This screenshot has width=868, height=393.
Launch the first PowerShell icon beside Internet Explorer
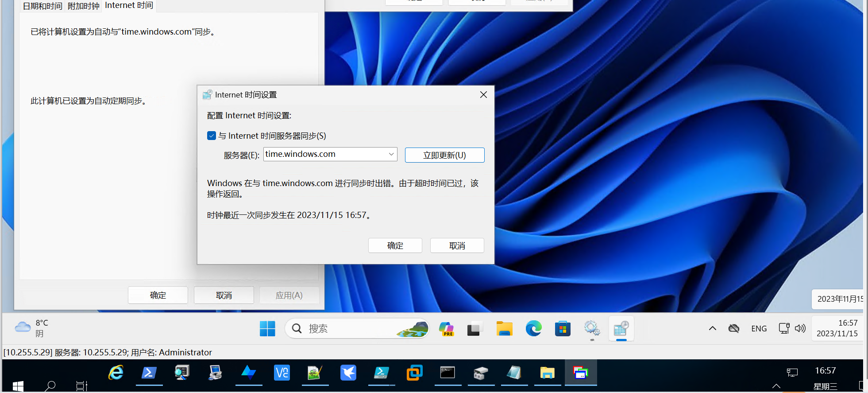click(x=149, y=373)
